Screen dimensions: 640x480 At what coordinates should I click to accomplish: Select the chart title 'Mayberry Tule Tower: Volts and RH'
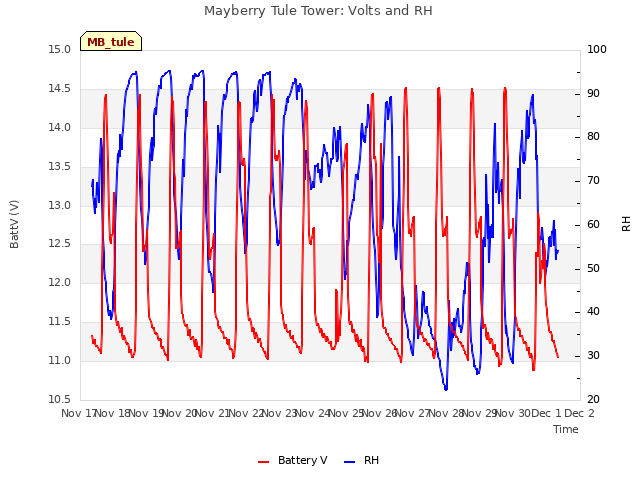click(x=318, y=11)
